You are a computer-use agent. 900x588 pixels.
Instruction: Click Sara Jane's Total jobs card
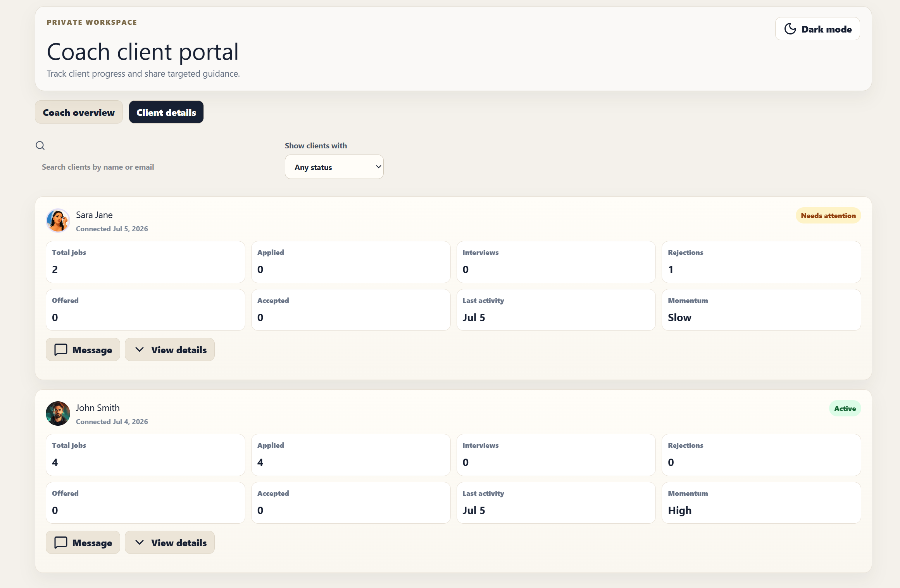pyautogui.click(x=145, y=262)
